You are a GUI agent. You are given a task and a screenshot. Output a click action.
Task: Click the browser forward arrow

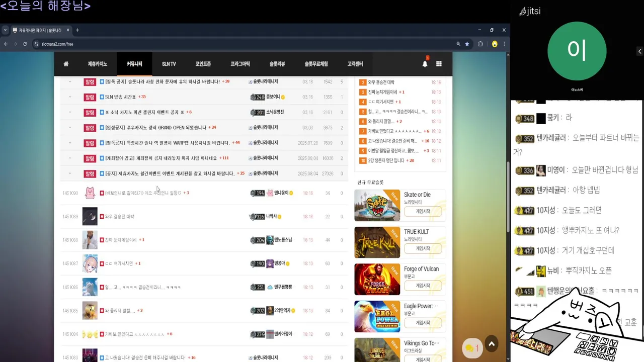15,44
